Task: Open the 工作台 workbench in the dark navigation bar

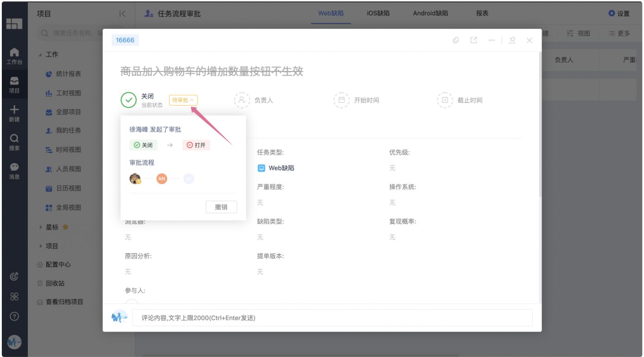Action: (x=14, y=56)
